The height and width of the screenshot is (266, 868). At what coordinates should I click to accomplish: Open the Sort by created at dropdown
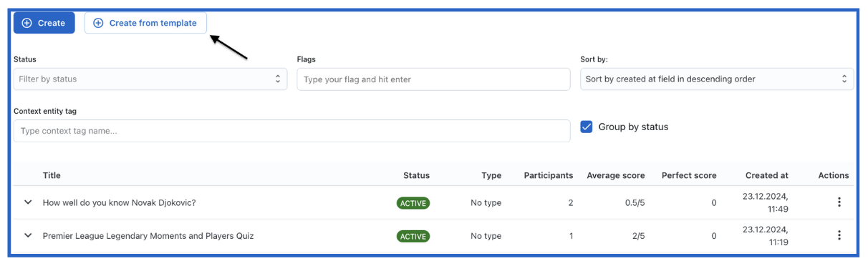tap(717, 79)
